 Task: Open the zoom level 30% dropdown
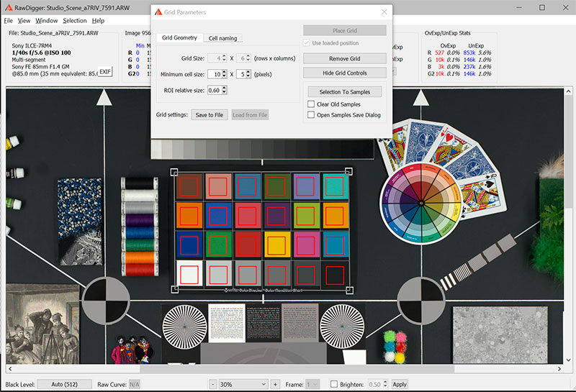pos(243,384)
